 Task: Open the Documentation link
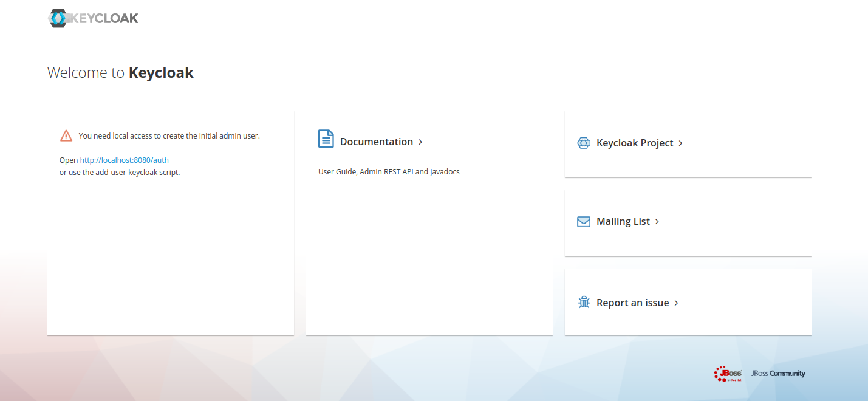click(x=377, y=142)
